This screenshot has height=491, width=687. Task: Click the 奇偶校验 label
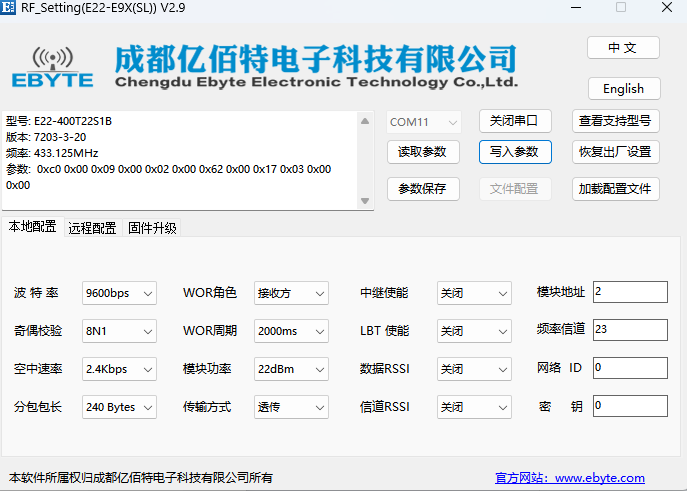click(38, 331)
